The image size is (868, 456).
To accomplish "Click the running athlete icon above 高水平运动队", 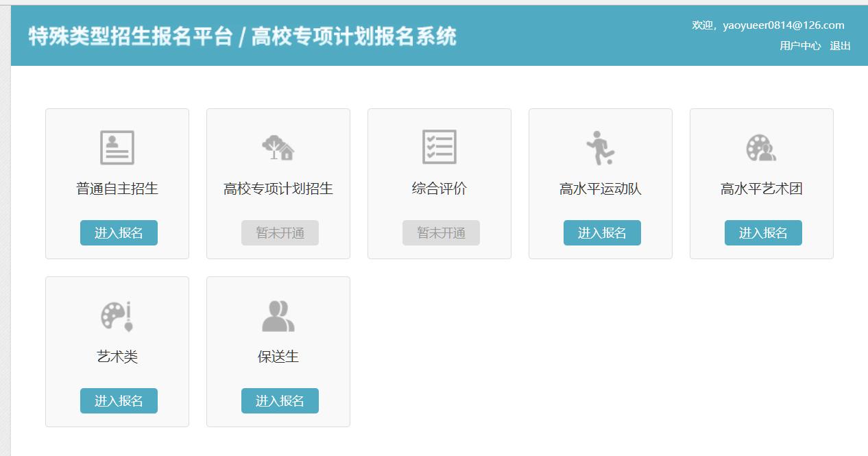I will click(x=601, y=146).
